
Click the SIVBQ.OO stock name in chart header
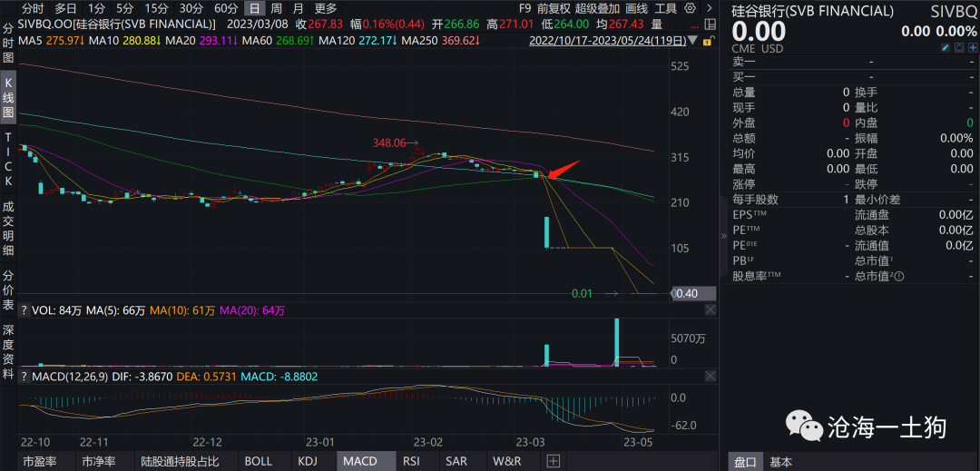pos(117,25)
